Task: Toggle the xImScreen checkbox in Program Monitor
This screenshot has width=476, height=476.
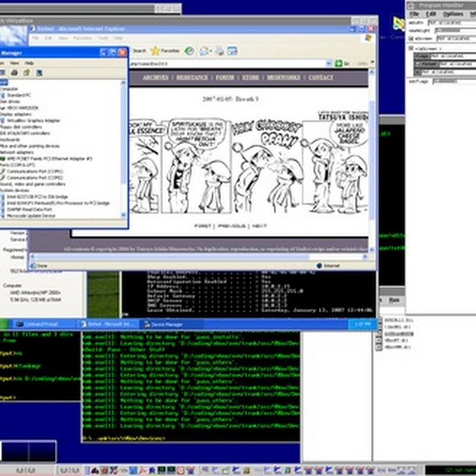Action: (410, 48)
